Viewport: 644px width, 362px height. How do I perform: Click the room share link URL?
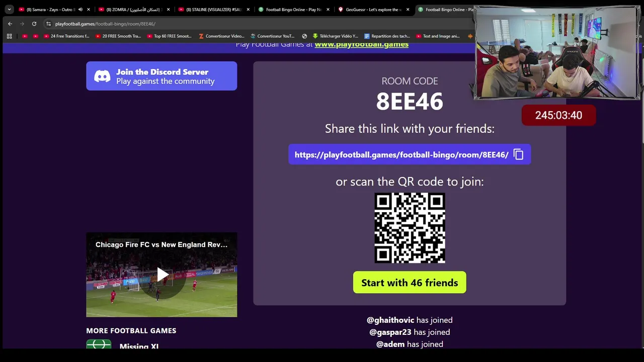[x=401, y=155]
